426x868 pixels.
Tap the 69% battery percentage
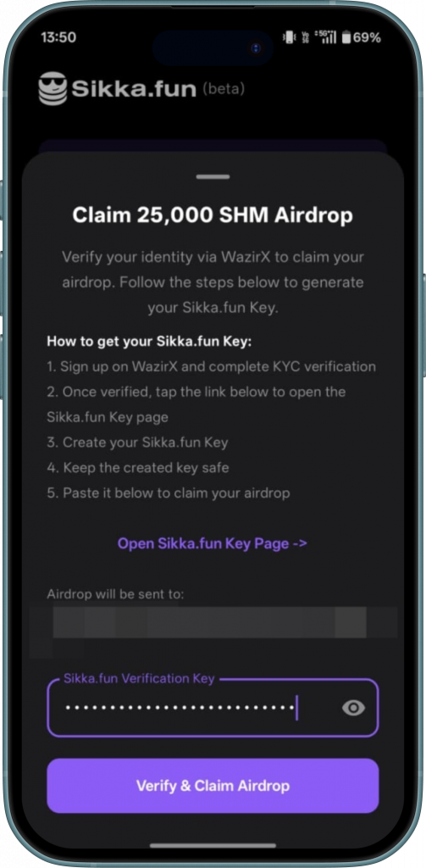(x=368, y=37)
